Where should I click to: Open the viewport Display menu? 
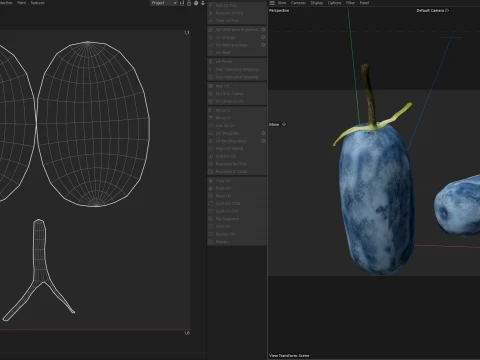pos(317,3)
